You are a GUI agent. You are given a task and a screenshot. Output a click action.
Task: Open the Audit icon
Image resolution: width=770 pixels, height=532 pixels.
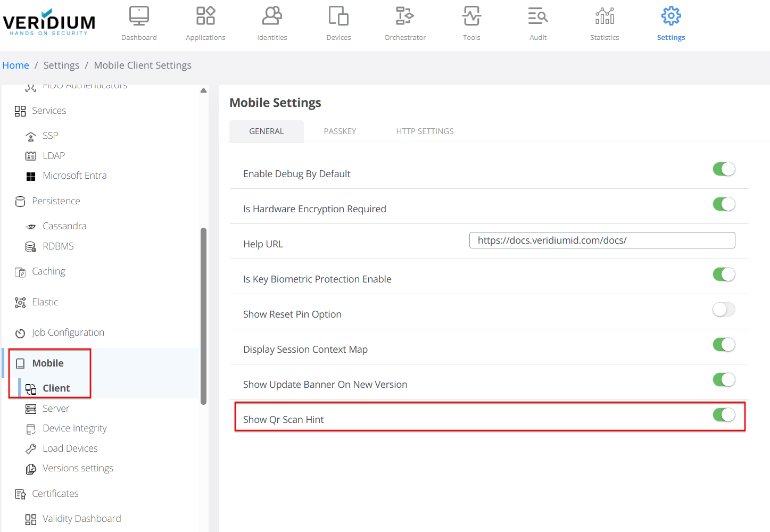pyautogui.click(x=538, y=16)
